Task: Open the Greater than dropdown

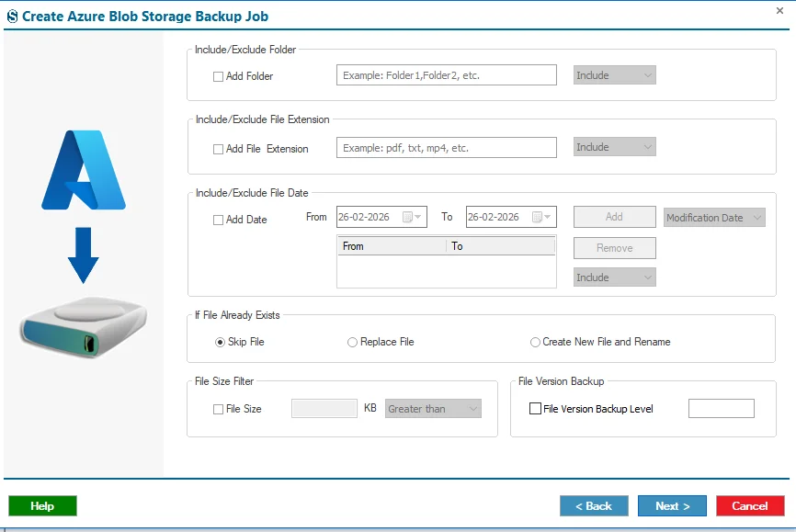Action: pyautogui.click(x=433, y=409)
